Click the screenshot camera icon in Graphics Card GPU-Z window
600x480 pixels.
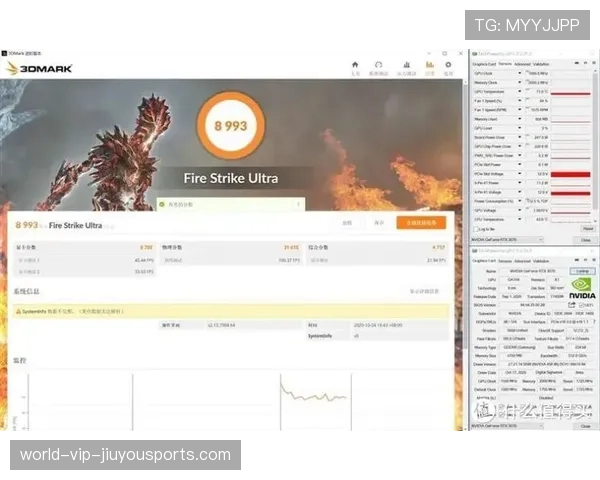[576, 260]
